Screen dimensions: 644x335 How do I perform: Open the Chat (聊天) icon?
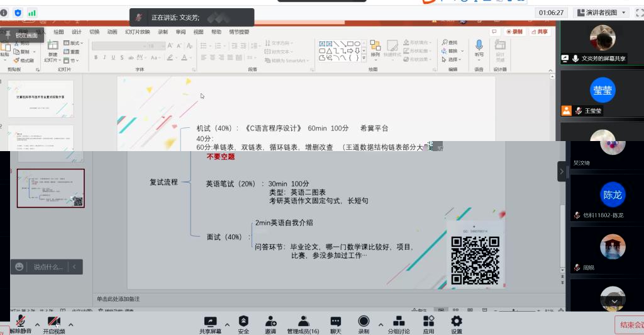coord(336,322)
